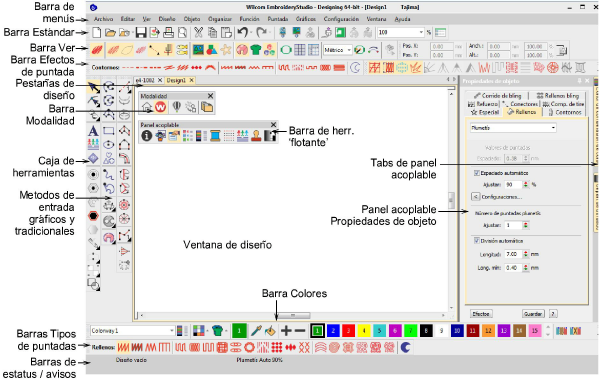This screenshot has height=386, width=599.
Task: Open the Archivo menu
Action: click(x=104, y=19)
